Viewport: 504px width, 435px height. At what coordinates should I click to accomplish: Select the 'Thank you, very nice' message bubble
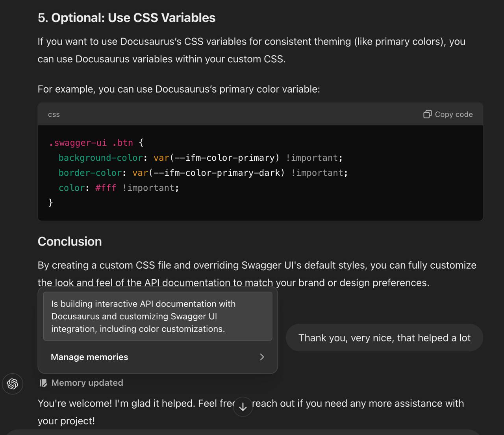tap(384, 338)
